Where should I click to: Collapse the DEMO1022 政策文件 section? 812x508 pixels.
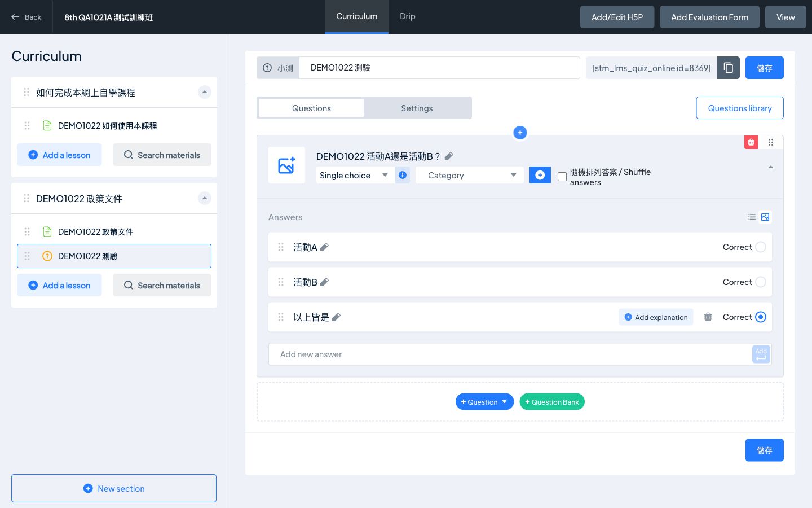(205, 198)
